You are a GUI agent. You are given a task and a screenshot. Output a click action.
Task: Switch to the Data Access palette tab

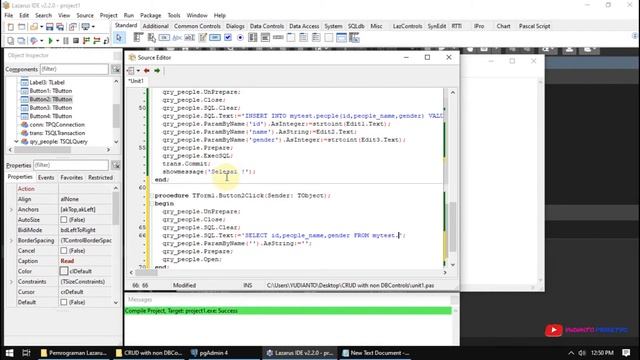coord(304,26)
